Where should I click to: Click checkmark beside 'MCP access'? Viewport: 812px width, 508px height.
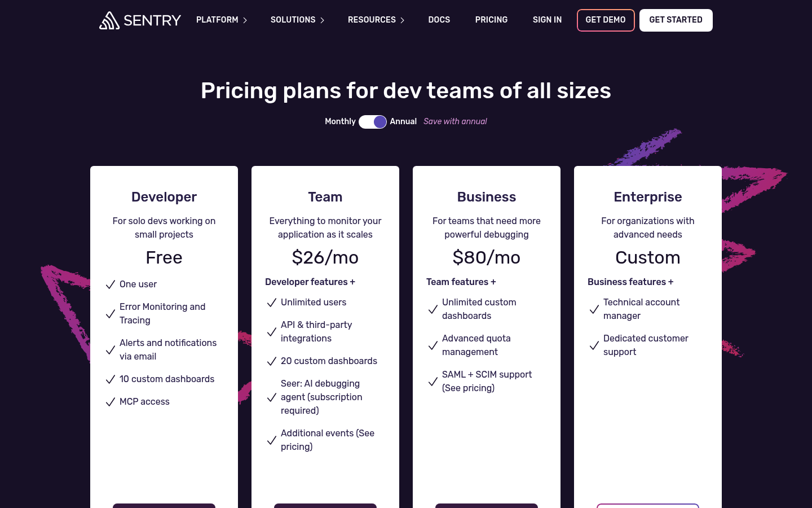(x=111, y=402)
